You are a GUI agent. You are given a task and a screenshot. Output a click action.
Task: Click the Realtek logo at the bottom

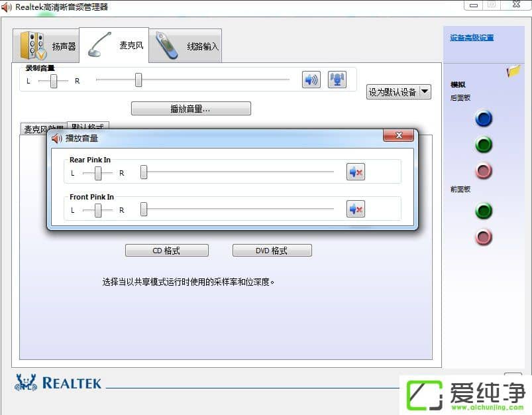pyautogui.click(x=56, y=383)
